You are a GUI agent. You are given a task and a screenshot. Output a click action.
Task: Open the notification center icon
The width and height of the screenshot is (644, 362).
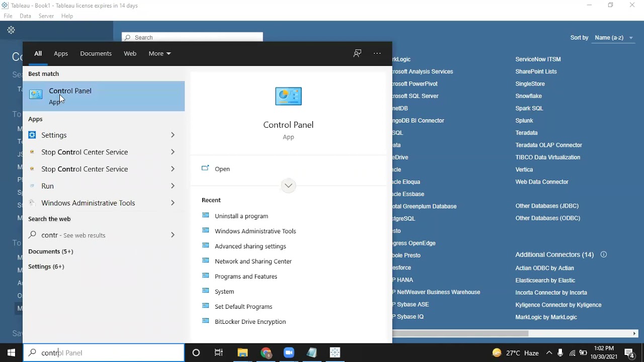[x=629, y=353]
